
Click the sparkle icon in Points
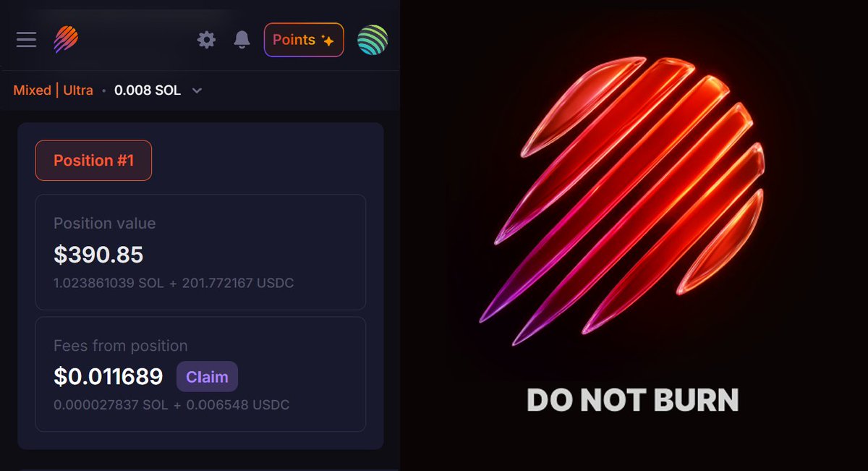coord(328,41)
